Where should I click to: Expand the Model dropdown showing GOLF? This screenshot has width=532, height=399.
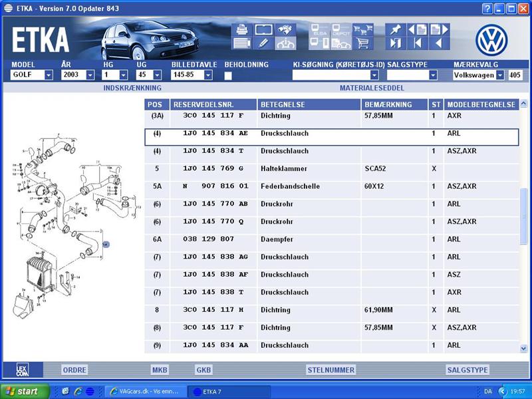[49, 75]
